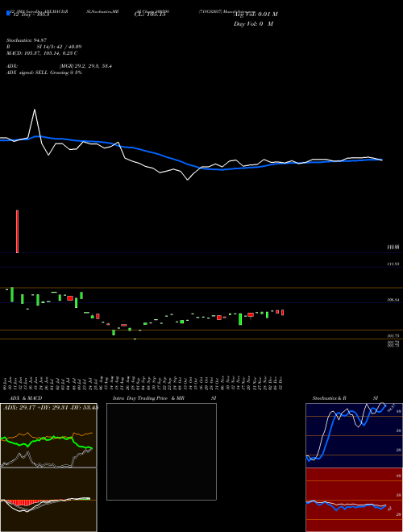The width and height of the screenshot is (403, 532).
Task: Click the 106.84 price axis label
Action: pos(393,300)
